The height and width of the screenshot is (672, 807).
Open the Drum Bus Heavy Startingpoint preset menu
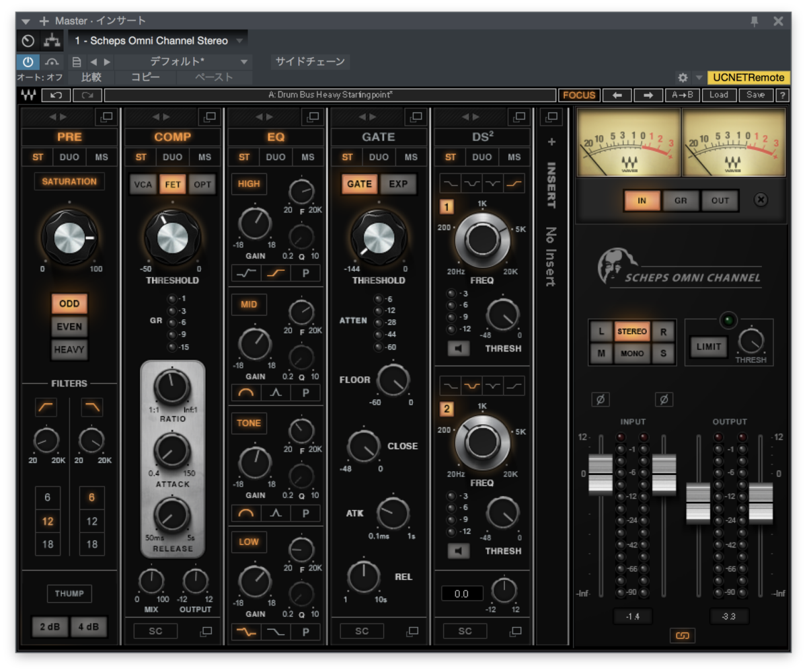coord(330,95)
